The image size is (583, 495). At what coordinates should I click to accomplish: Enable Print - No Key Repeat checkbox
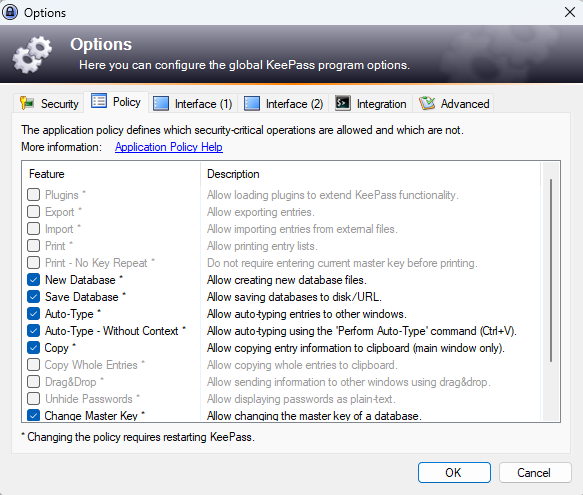tap(33, 263)
